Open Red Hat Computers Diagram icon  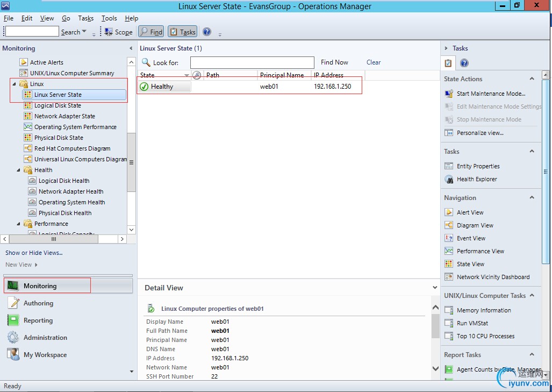tap(28, 148)
